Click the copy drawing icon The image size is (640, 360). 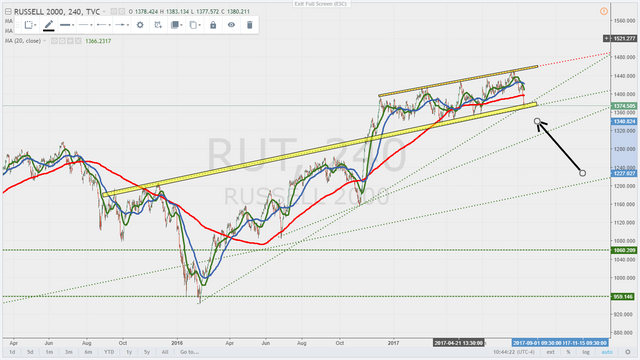(195, 25)
